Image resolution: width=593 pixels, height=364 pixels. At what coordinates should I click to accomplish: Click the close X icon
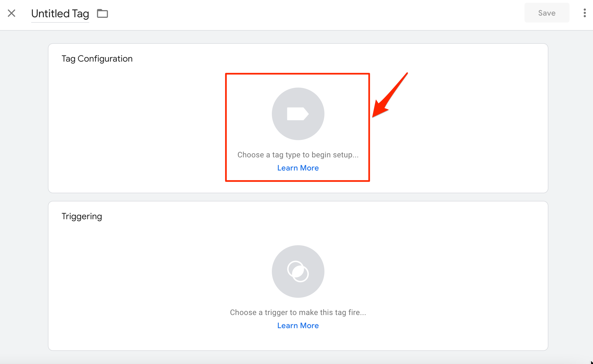(x=11, y=13)
